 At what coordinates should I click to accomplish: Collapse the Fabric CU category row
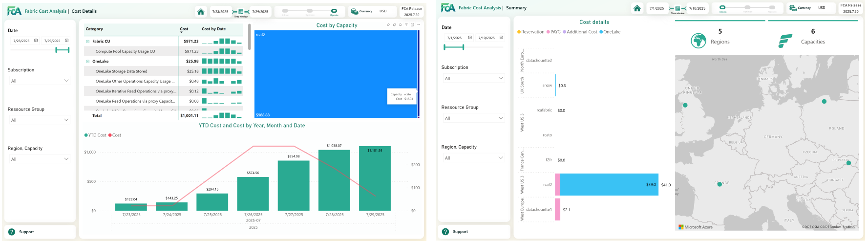[x=88, y=42]
